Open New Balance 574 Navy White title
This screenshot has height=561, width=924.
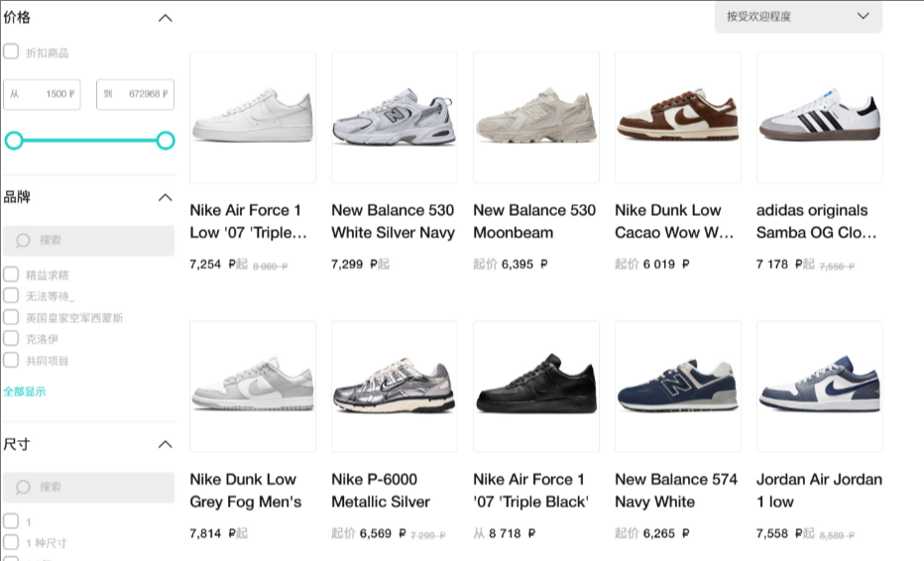tap(676, 491)
